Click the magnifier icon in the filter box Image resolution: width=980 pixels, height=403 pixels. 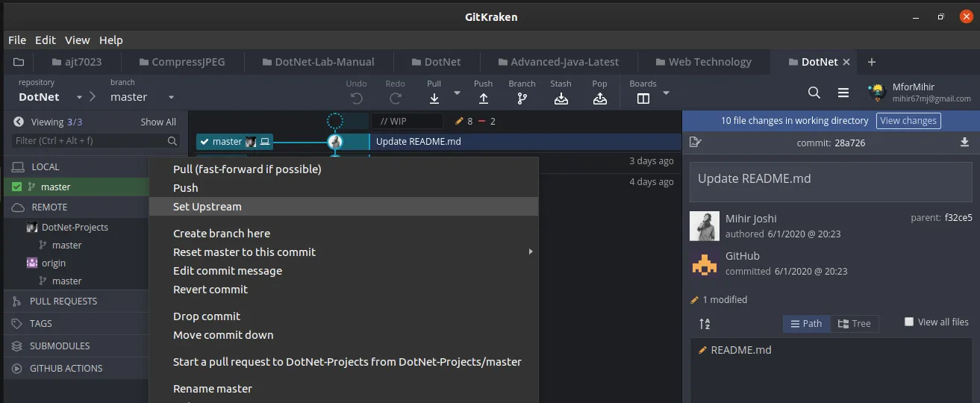(172, 140)
